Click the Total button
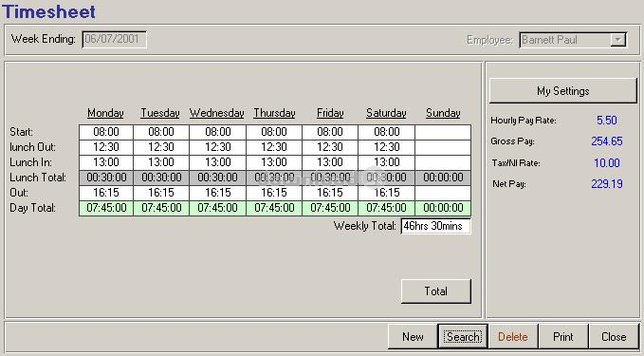Viewport: 644px width, 356px height. pos(435,291)
